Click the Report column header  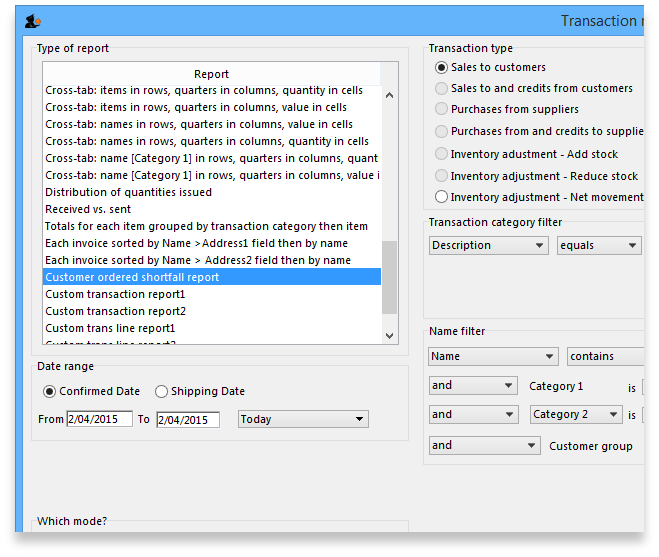tap(211, 74)
